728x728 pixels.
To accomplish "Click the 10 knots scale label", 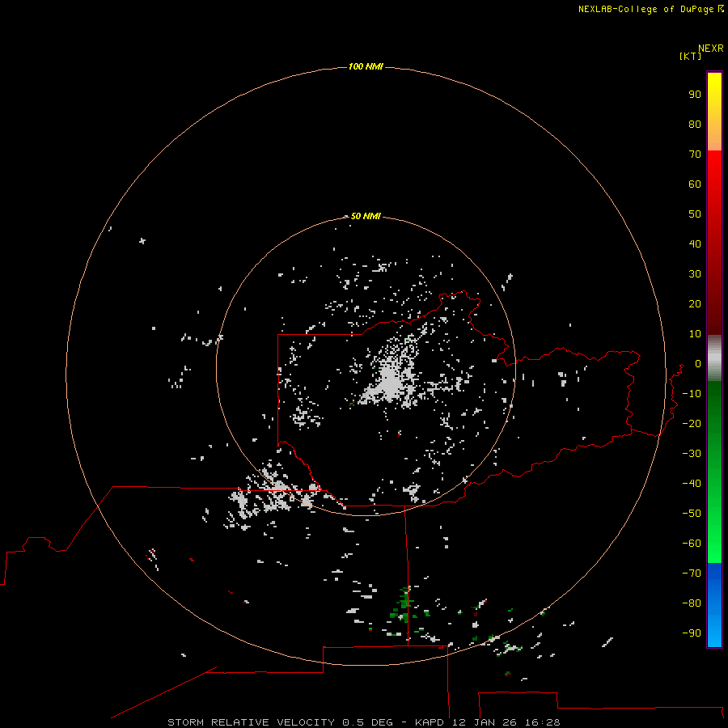I will [x=695, y=334].
